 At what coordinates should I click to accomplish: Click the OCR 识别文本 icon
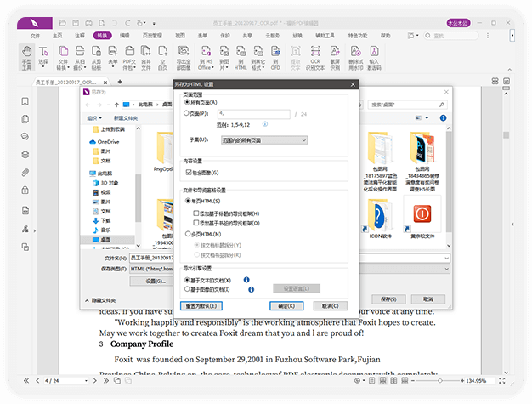(x=315, y=58)
